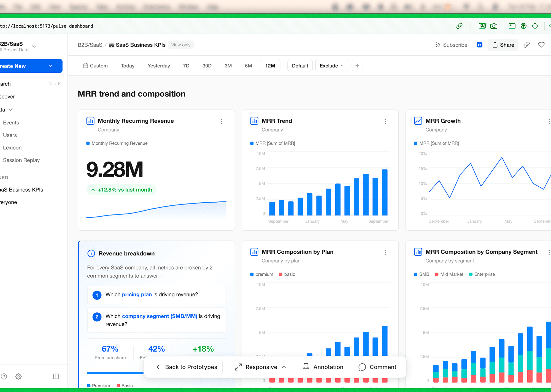Expand the Create New dropdown arrow
Screen dimensions: 551x392
pos(50,66)
